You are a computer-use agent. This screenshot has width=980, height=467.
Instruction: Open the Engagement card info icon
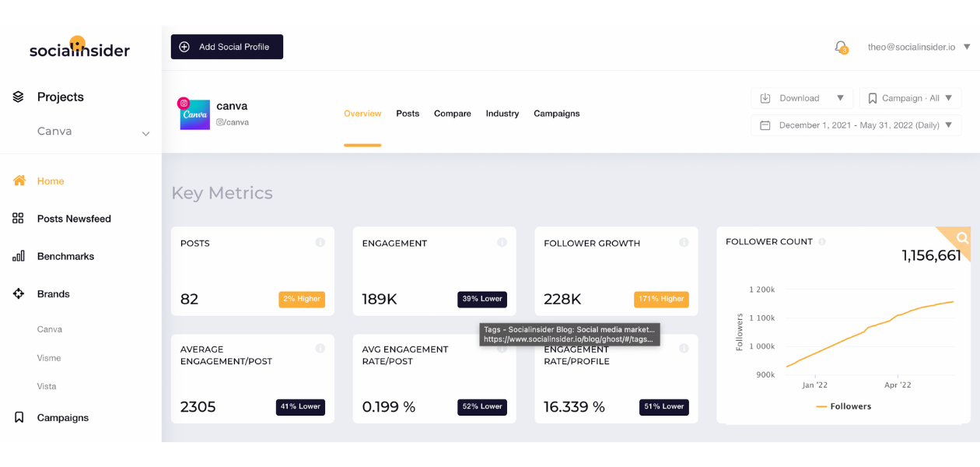tap(502, 243)
